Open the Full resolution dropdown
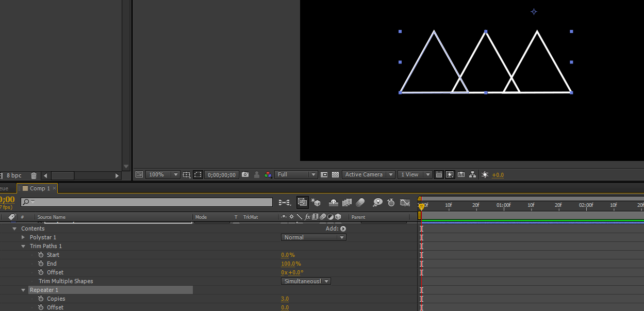644x311 pixels. [x=296, y=175]
